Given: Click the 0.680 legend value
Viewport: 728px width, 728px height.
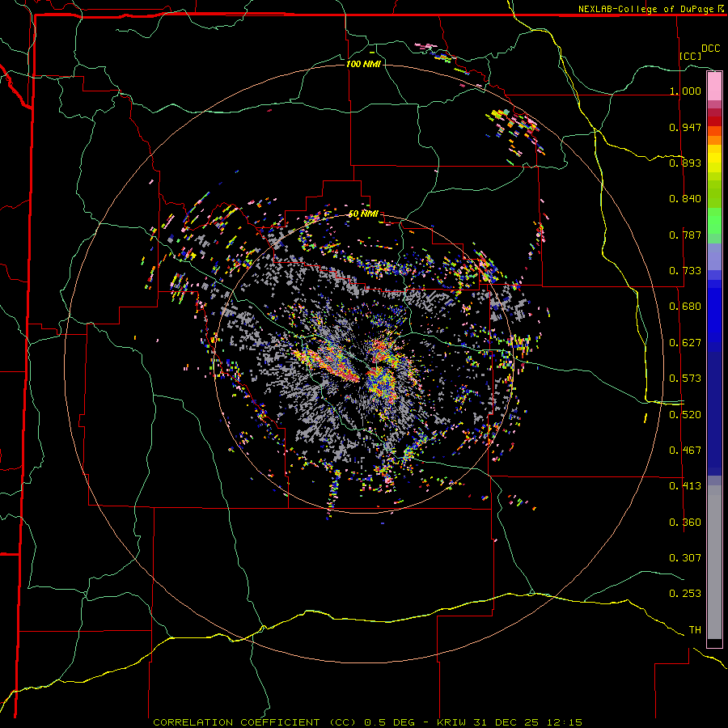Looking at the screenshot, I should click(x=685, y=307).
